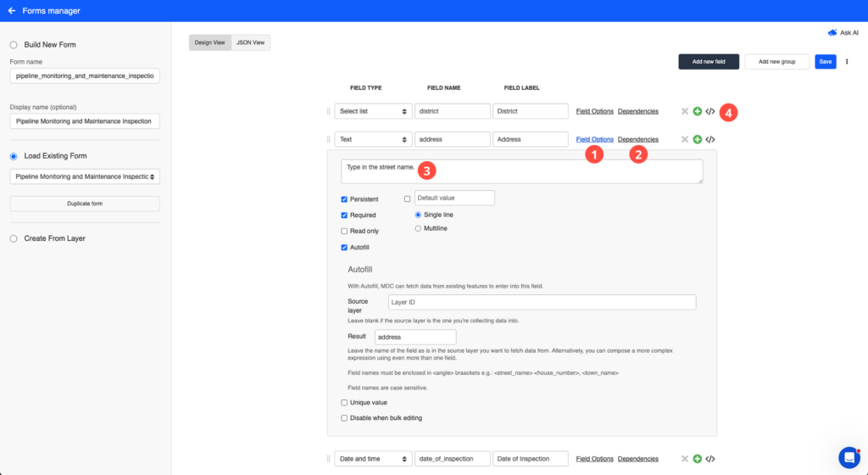Open Field Options for the district row
868x475 pixels.
point(594,111)
